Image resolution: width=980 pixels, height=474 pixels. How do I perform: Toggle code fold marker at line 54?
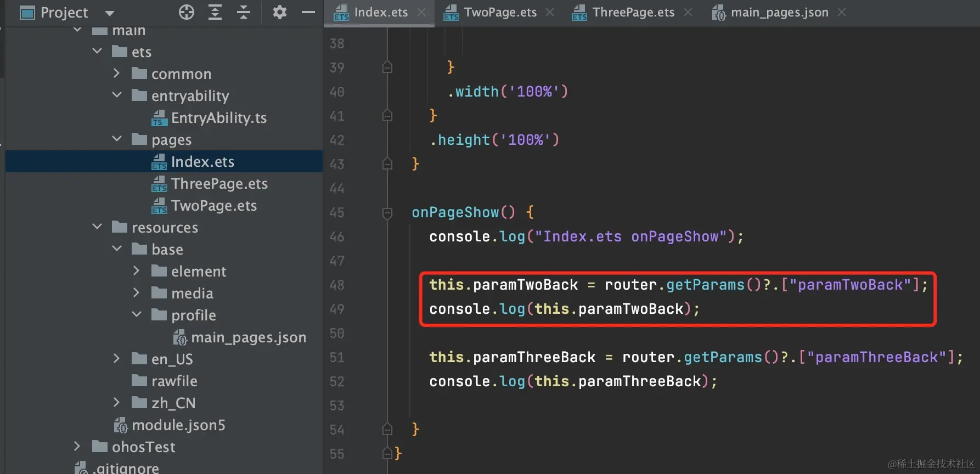click(387, 429)
